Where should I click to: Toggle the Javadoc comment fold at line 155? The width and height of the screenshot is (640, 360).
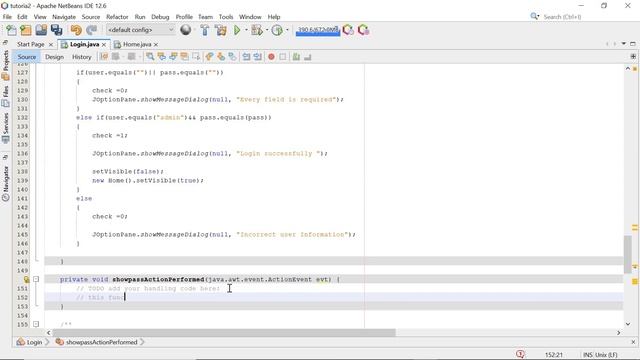click(36, 324)
